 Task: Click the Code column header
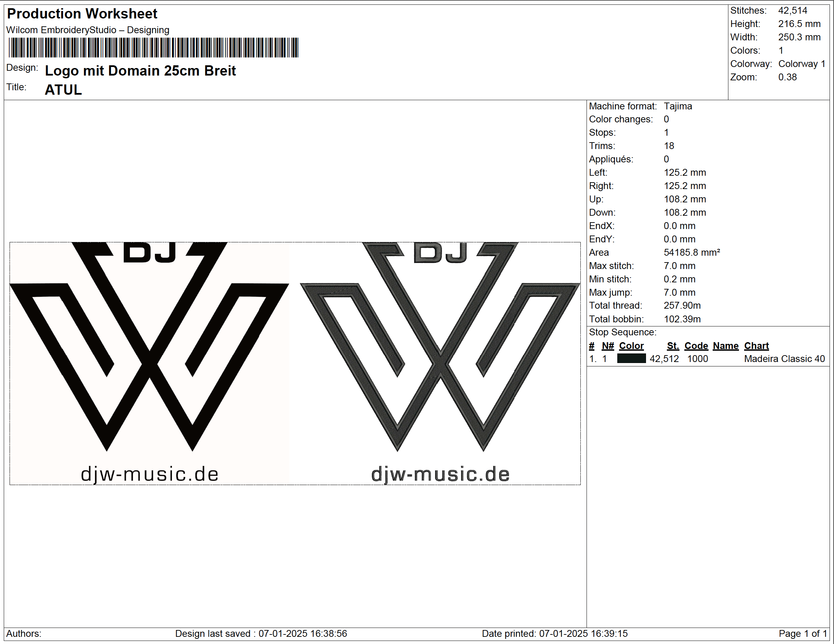[696, 346]
